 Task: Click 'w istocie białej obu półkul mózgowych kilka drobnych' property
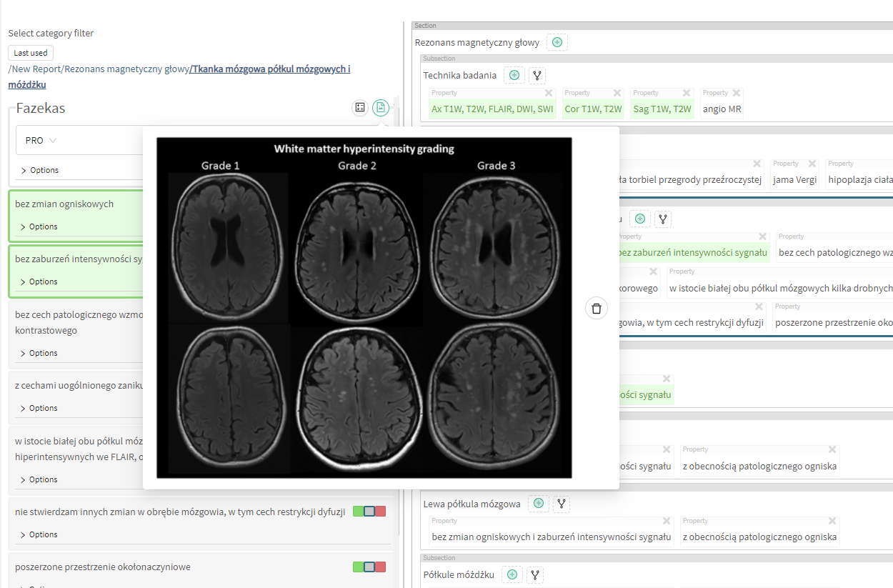point(780,289)
